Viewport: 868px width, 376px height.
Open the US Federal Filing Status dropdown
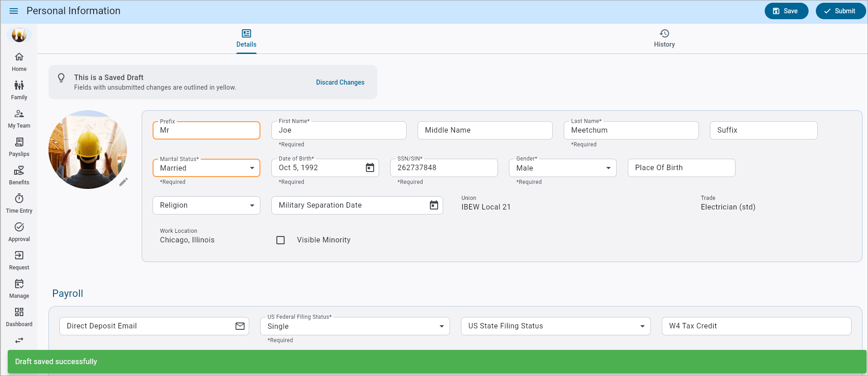pyautogui.click(x=441, y=327)
